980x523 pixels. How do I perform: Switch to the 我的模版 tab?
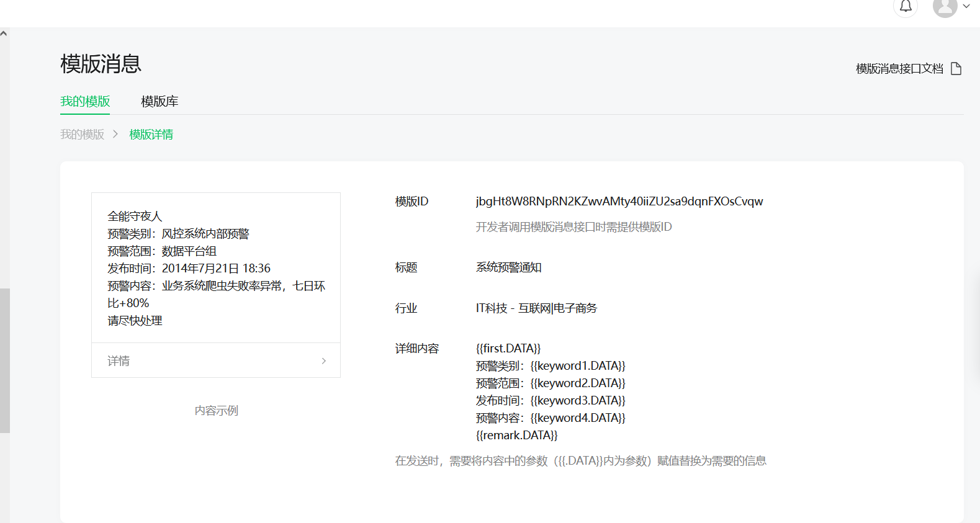point(85,101)
